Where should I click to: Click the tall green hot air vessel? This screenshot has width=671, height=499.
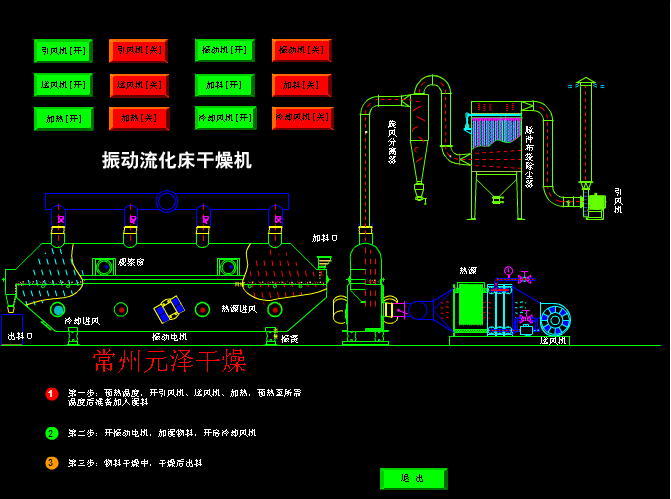click(365, 287)
